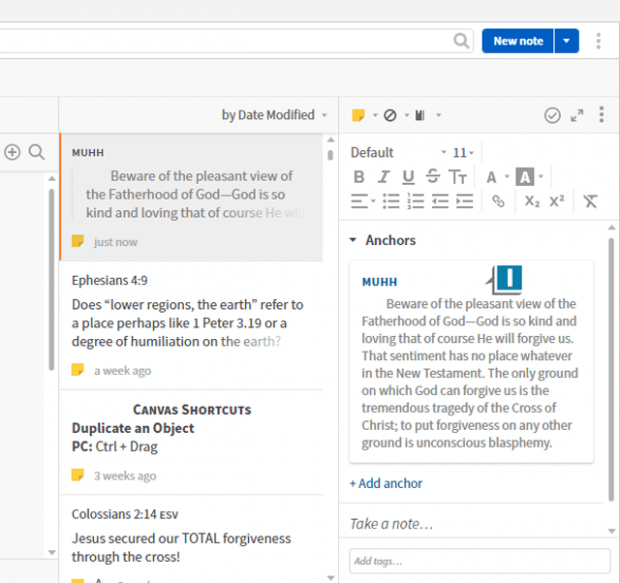
Task: Create a numbered list
Action: [x=415, y=201]
